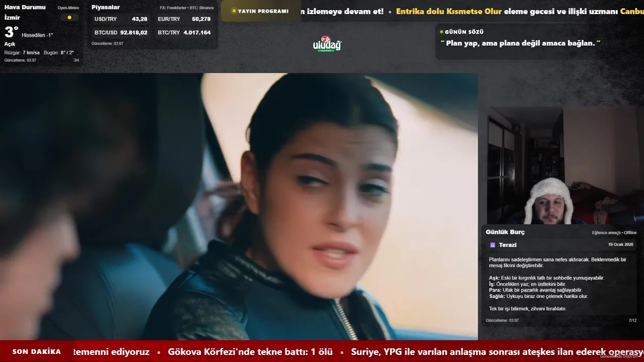Click 'Tek bir işi bitirmek' closing line

coord(528,309)
